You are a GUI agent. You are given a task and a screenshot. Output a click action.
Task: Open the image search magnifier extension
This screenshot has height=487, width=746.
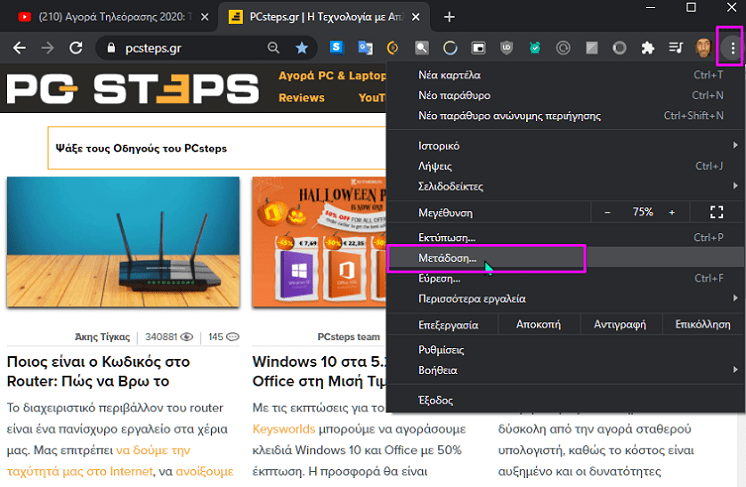click(422, 48)
